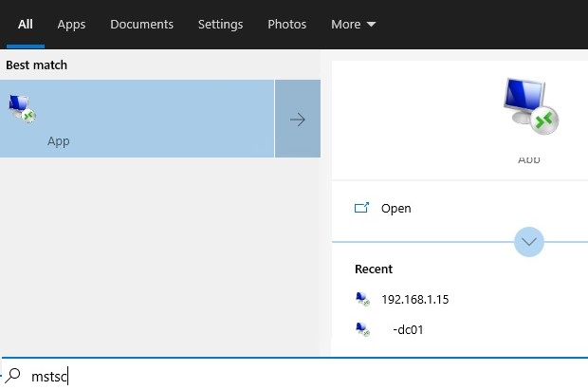Select the Photos filter tab
Image resolution: width=588 pixels, height=390 pixels.
[286, 25]
